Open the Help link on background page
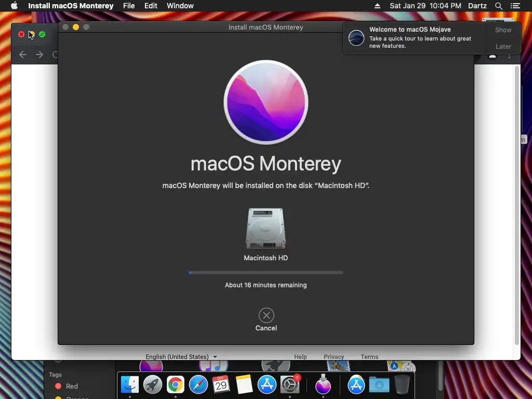This screenshot has height=399, width=532. click(x=300, y=356)
